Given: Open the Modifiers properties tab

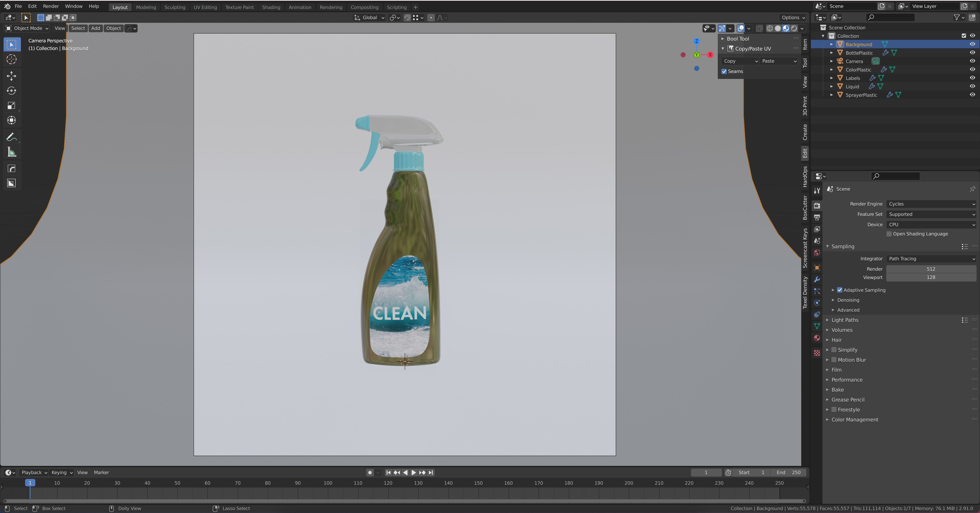Looking at the screenshot, I should point(817,279).
